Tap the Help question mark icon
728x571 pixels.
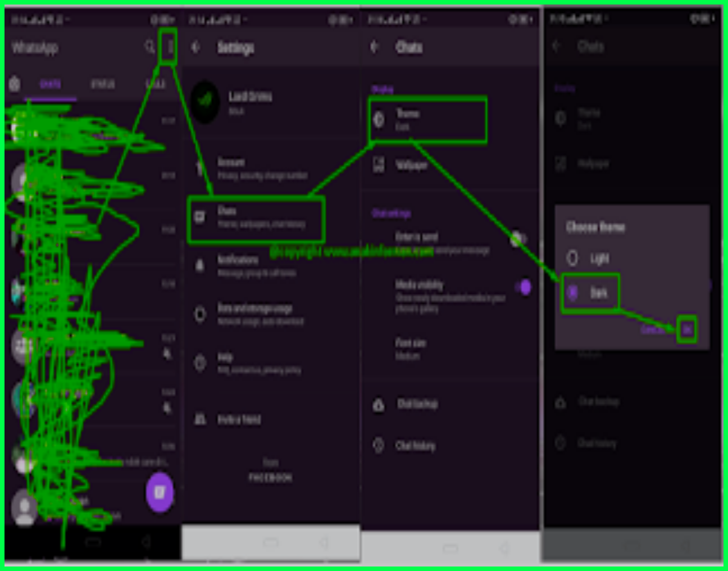click(199, 363)
